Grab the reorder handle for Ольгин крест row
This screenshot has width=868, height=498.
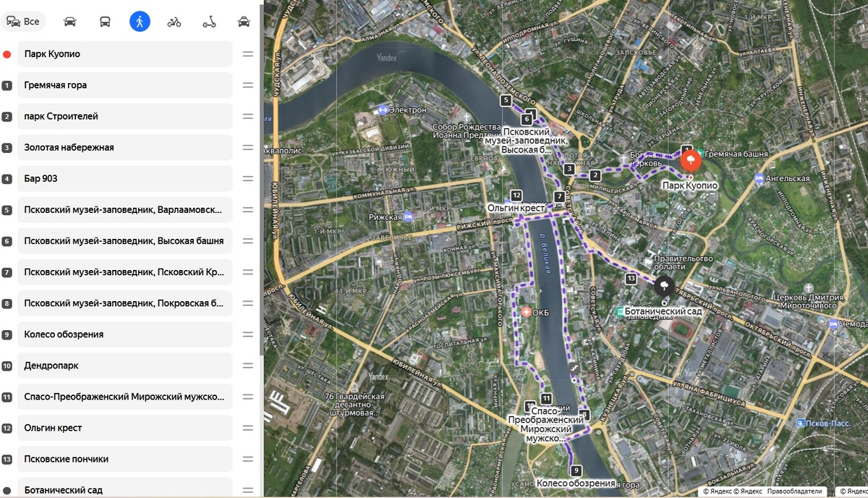(x=247, y=428)
